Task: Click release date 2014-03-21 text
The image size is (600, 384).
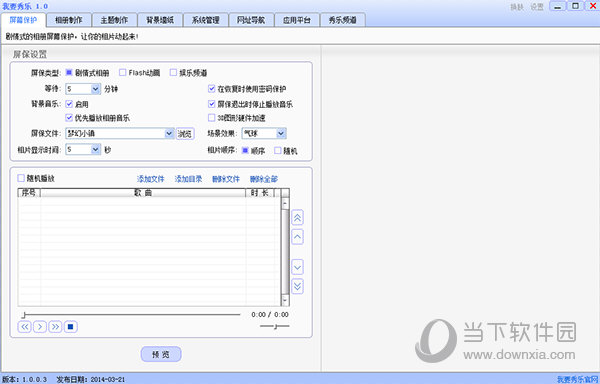Action: (108, 379)
